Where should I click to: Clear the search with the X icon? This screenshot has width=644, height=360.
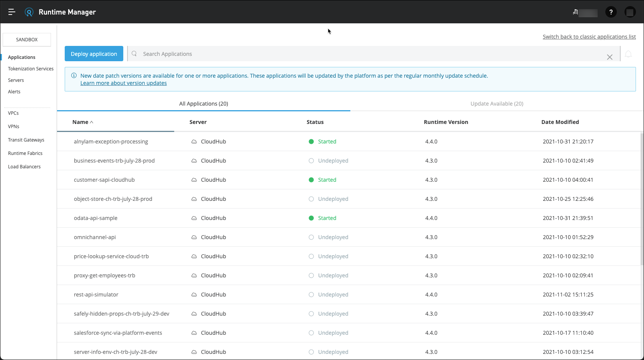(610, 57)
